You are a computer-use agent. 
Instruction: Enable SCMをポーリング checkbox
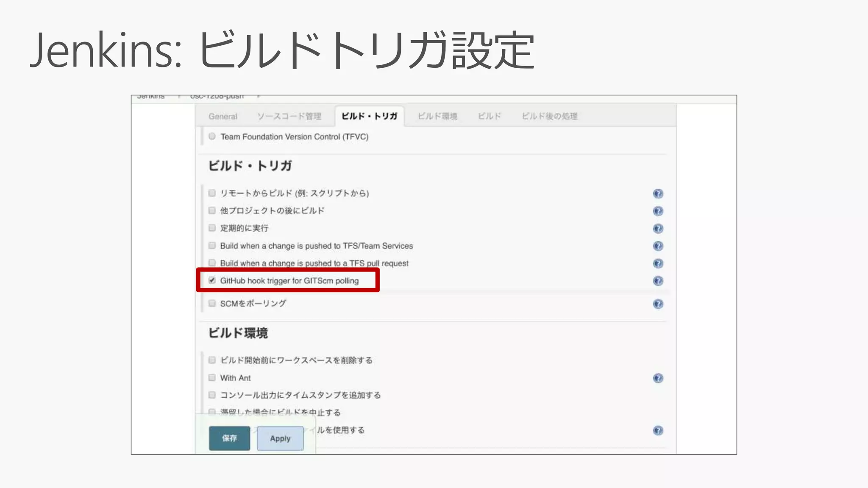click(212, 303)
